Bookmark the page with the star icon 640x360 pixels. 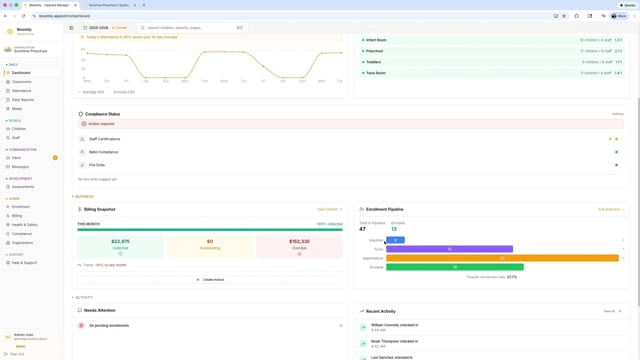point(564,16)
